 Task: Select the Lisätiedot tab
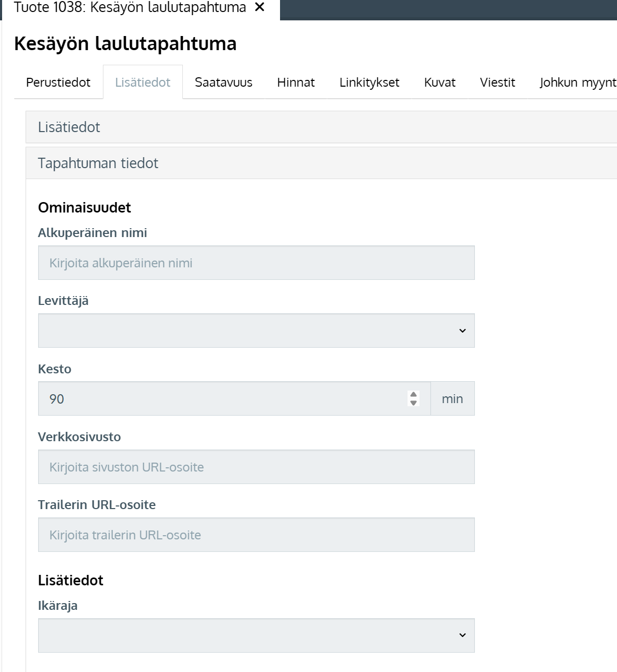[x=143, y=82]
